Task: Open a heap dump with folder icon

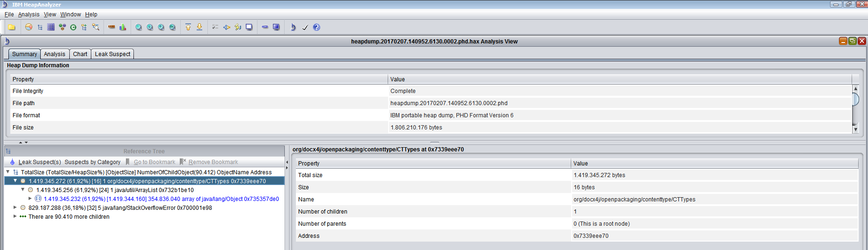Action: point(12,27)
